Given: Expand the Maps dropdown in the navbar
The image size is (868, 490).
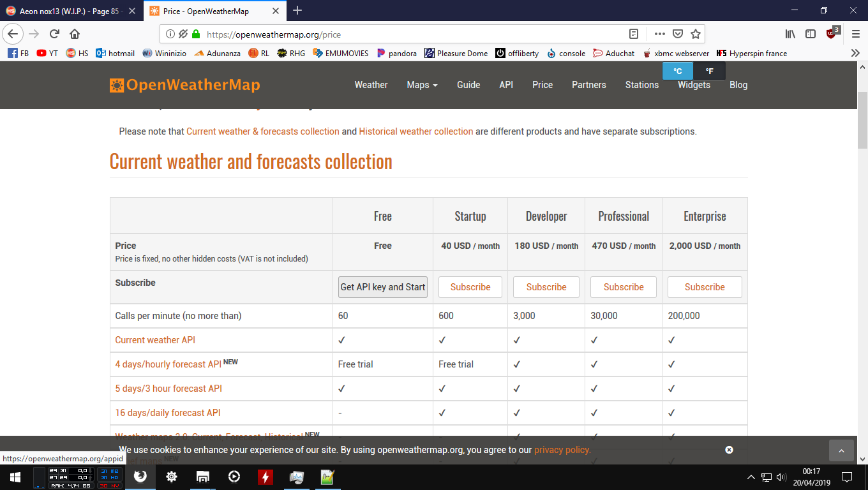Looking at the screenshot, I should pyautogui.click(x=422, y=85).
